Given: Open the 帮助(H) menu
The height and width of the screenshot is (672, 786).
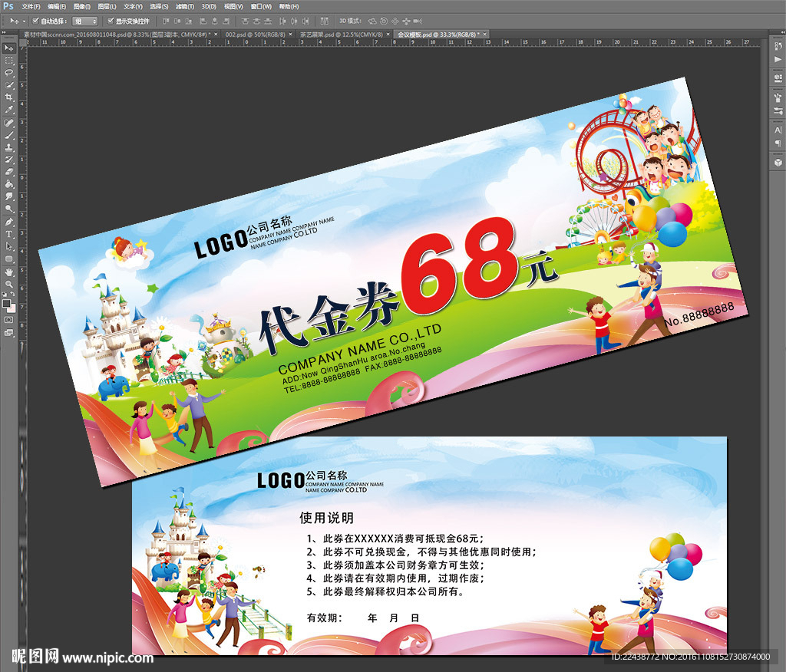Looking at the screenshot, I should click(x=289, y=6).
